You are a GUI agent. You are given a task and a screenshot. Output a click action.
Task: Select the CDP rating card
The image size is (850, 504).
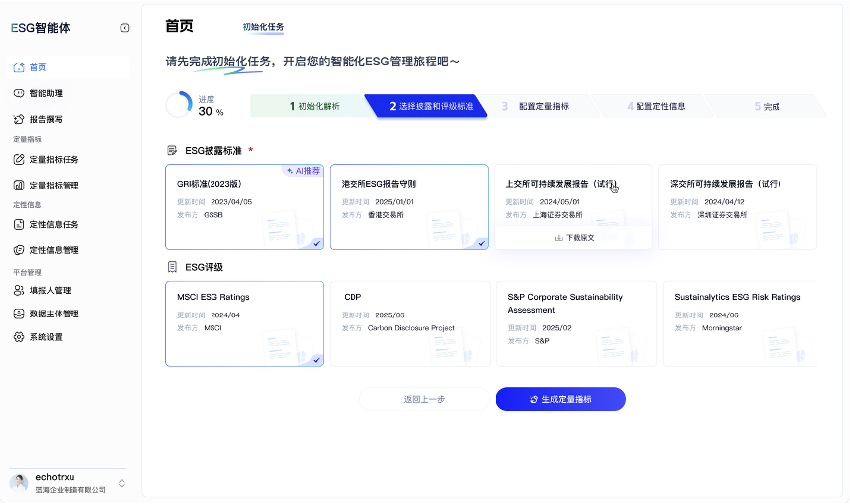tap(409, 323)
